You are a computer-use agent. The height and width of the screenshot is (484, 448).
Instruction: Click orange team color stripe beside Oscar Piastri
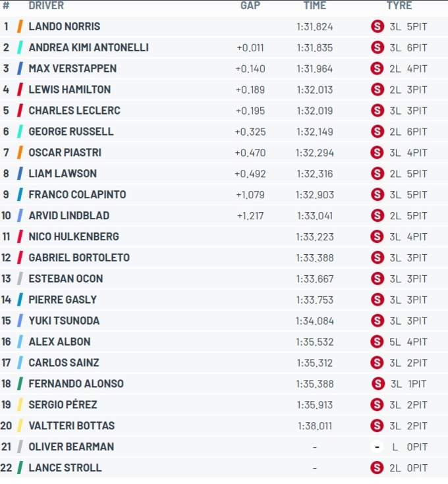pos(20,153)
